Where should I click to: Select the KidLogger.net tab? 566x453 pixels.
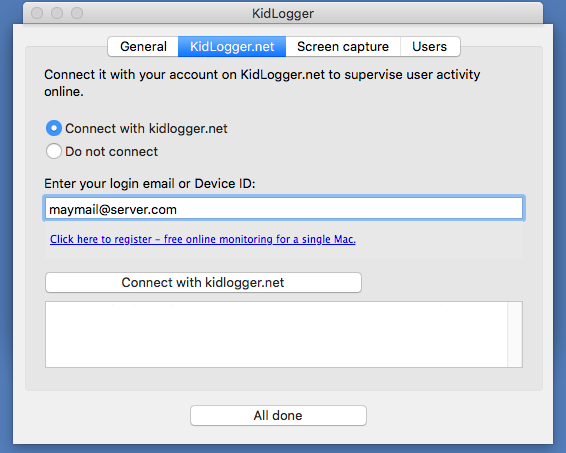pos(232,47)
